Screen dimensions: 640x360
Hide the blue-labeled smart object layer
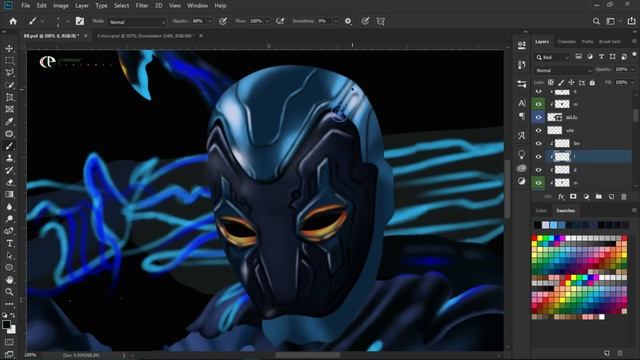538,117
